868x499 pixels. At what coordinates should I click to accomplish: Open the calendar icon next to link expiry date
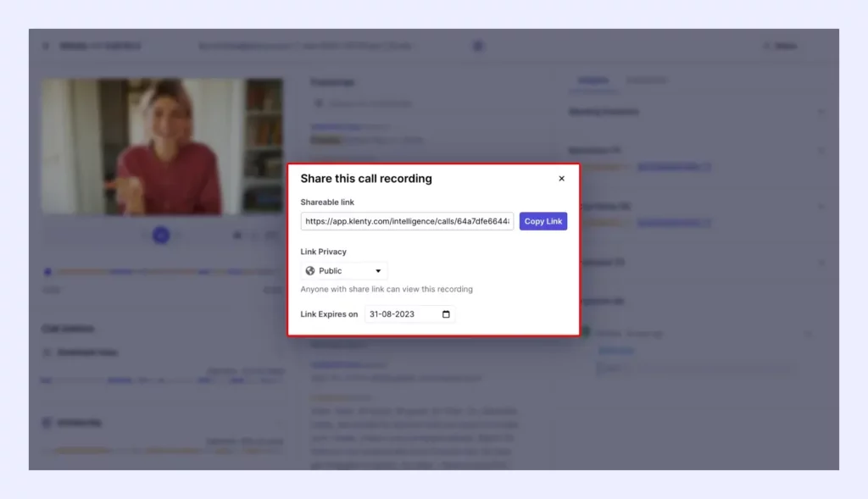coord(448,313)
